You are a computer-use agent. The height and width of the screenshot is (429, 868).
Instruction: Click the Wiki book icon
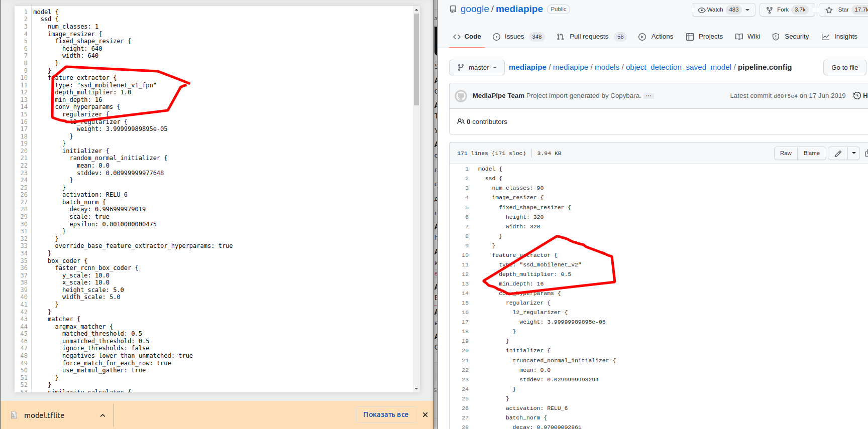point(739,37)
